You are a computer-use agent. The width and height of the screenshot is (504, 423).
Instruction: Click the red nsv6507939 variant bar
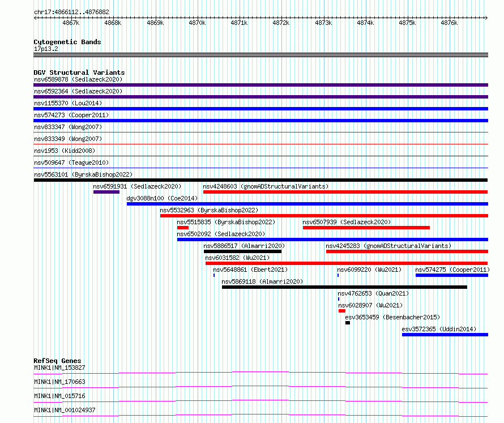(366, 228)
